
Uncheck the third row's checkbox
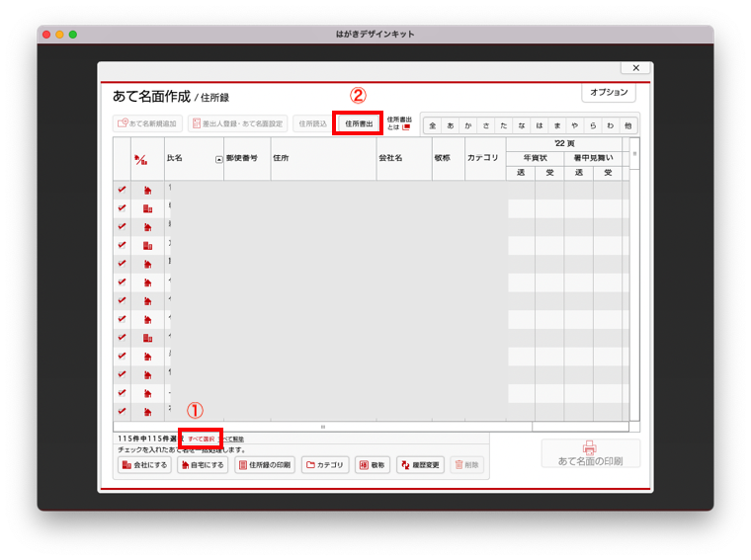coord(122,226)
